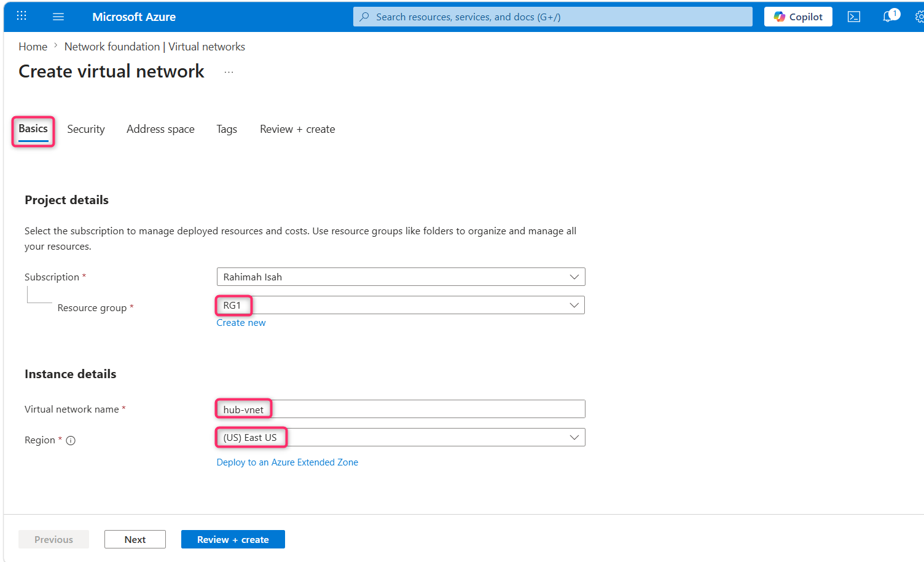Screen dimensions: 924x562
Task: Click the Previous button
Action: (x=53, y=539)
